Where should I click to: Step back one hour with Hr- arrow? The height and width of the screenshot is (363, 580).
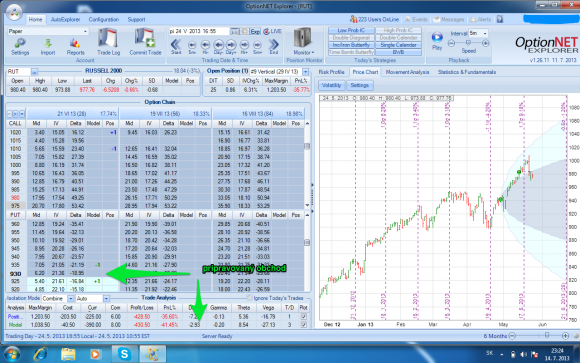pos(205,45)
